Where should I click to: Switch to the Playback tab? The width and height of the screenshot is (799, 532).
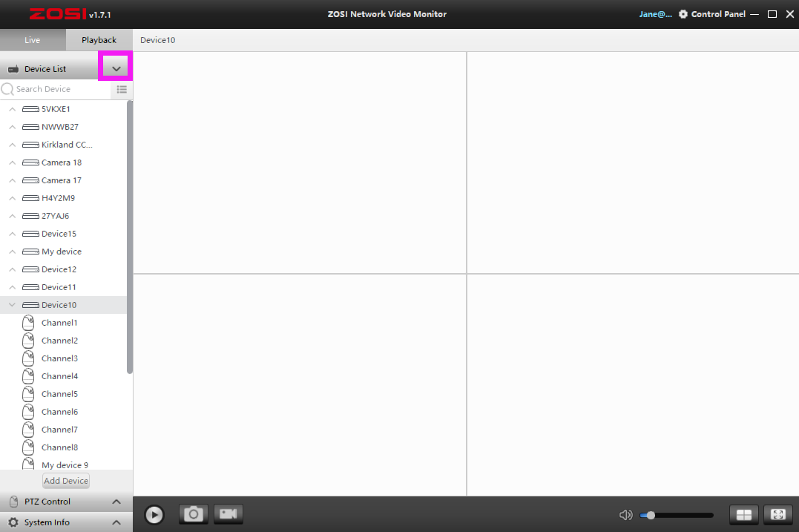coord(99,40)
